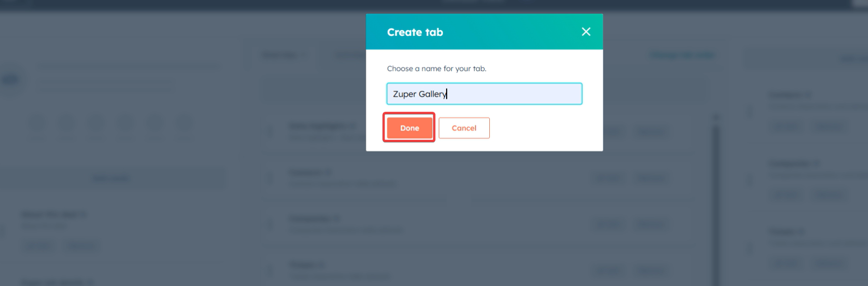
Task: Click sixth blurred circular action icon in left panel
Action: 184,124
